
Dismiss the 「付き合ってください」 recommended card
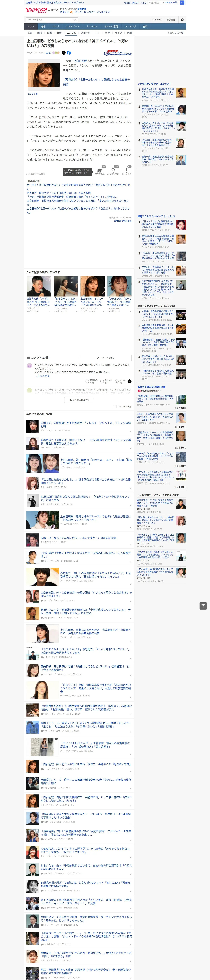(x=77, y=312)
